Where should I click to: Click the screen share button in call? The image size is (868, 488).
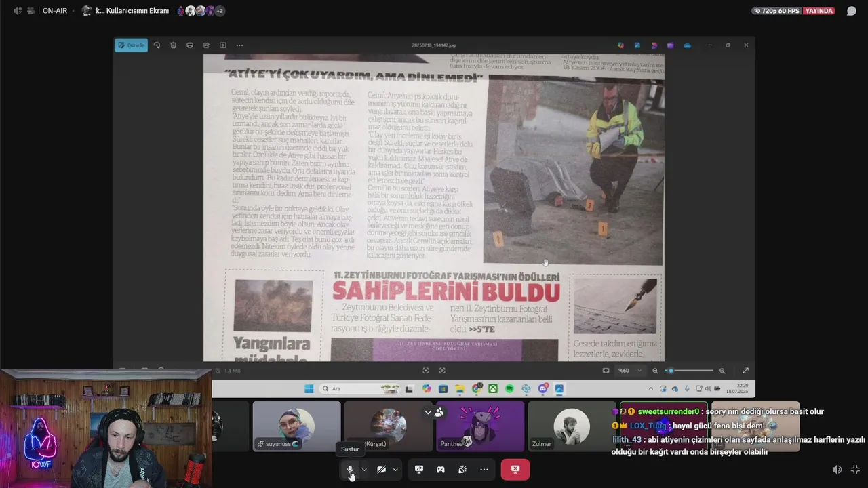pos(419,469)
